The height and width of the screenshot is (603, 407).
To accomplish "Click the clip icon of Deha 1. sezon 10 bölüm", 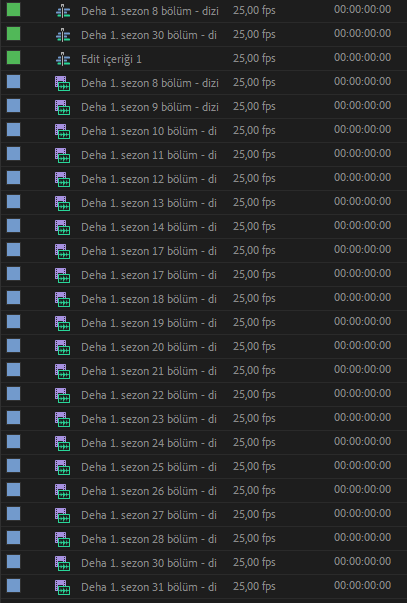I will (x=62, y=131).
